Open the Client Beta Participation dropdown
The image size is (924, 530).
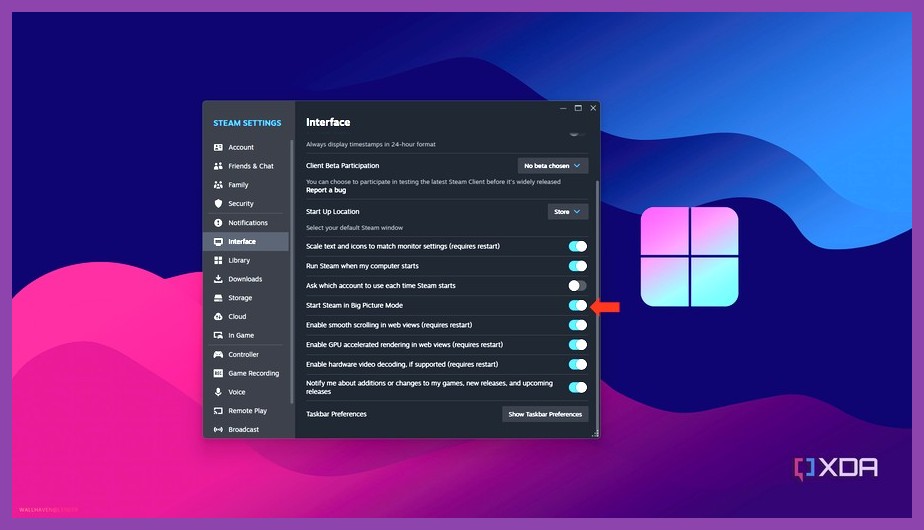click(553, 166)
